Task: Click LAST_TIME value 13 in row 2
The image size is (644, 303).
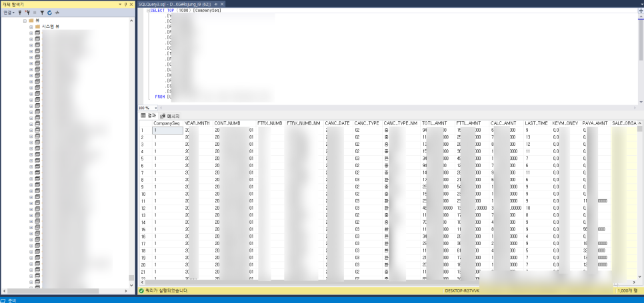Action: coord(537,137)
